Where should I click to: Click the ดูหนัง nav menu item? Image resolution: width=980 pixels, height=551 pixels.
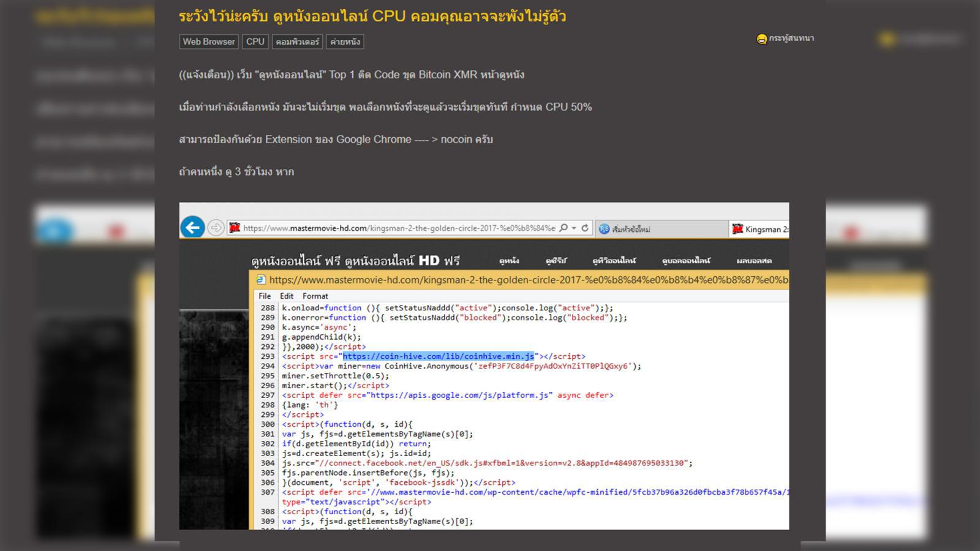[509, 261]
